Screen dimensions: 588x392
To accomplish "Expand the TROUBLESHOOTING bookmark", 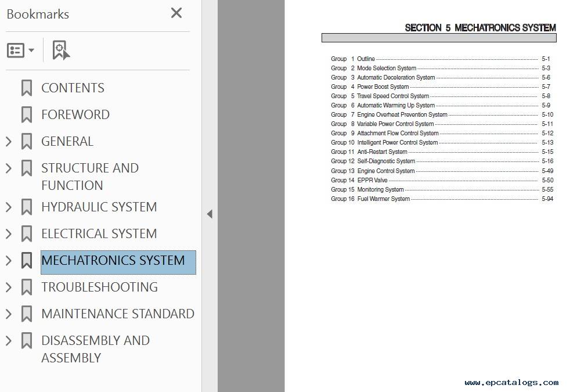I will click(x=9, y=287).
